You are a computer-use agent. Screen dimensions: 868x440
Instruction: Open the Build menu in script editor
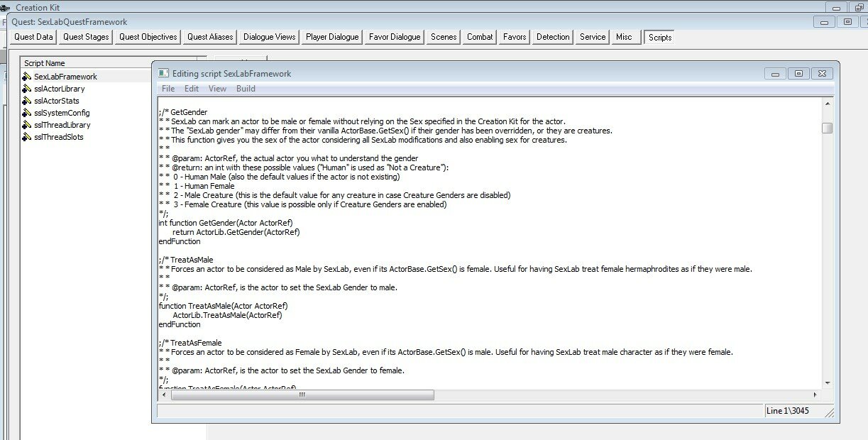[x=246, y=89]
